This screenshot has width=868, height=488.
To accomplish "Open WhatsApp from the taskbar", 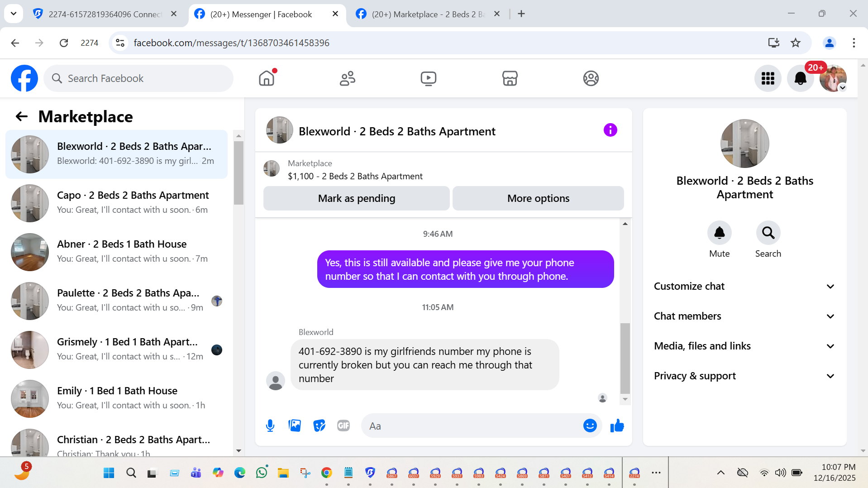I will (x=262, y=473).
